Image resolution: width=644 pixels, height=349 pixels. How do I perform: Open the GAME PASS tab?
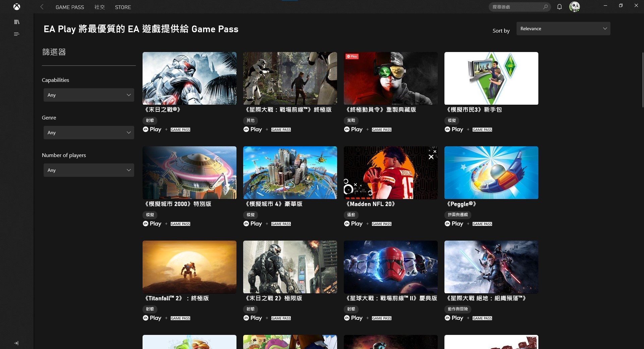pyautogui.click(x=70, y=7)
